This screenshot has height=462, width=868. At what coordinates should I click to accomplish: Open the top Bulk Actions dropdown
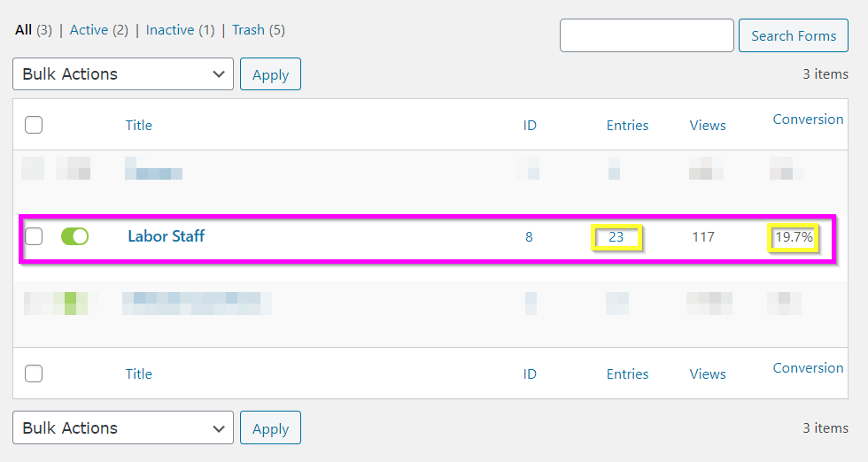click(123, 74)
